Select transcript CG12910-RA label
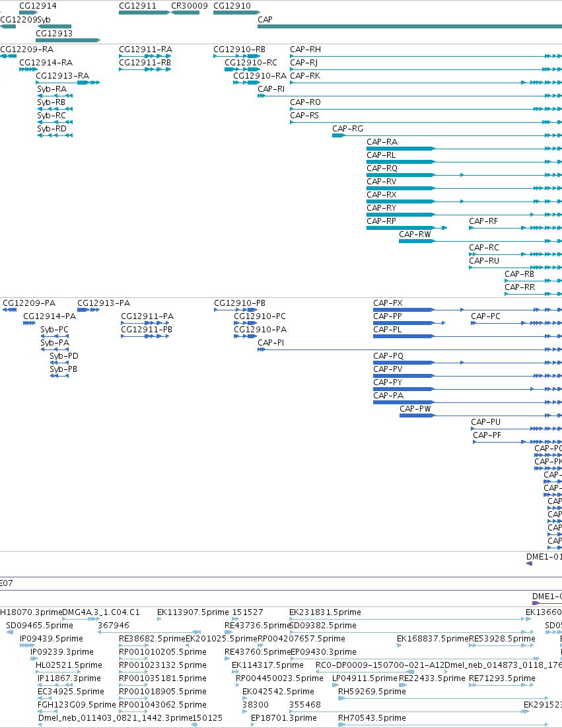This screenshot has width=562, height=728. click(260, 76)
